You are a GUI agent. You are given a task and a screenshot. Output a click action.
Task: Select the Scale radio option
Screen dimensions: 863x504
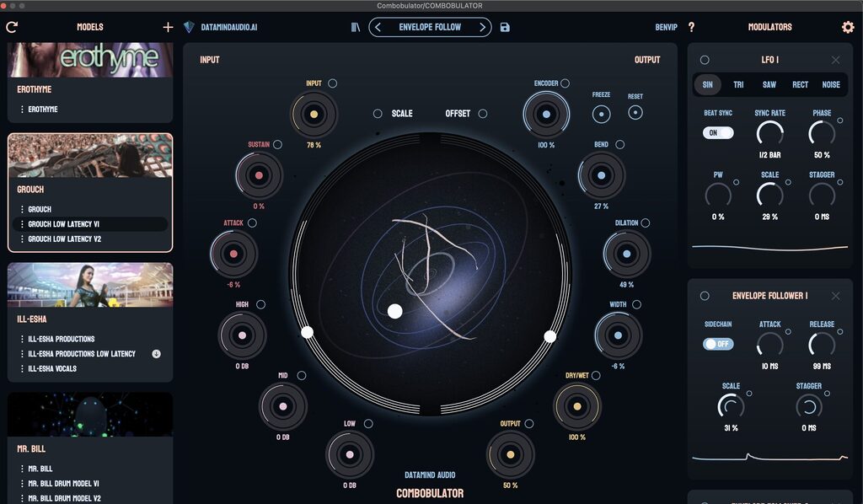[x=378, y=113]
